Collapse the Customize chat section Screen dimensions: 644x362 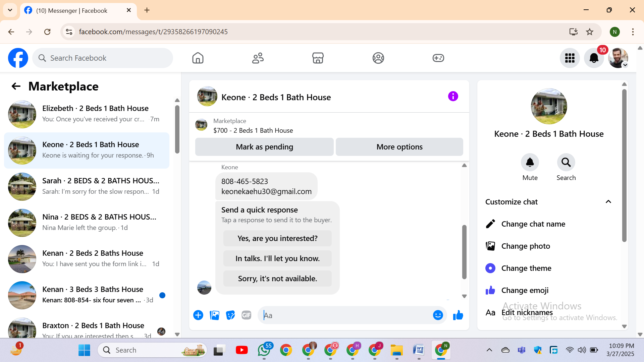coord(608,202)
